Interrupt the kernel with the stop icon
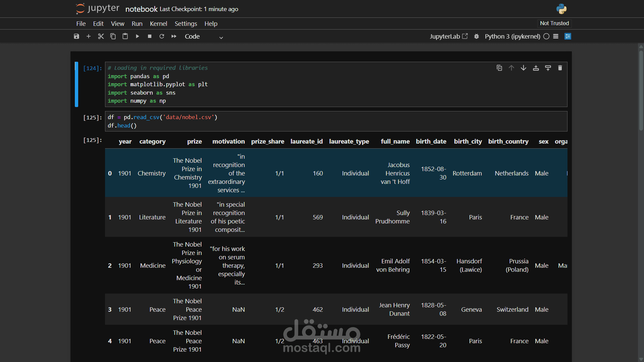644x362 pixels. point(150,36)
